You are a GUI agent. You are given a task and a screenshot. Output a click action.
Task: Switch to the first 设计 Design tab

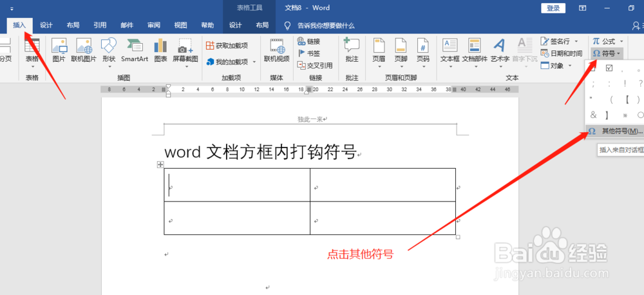click(x=46, y=26)
